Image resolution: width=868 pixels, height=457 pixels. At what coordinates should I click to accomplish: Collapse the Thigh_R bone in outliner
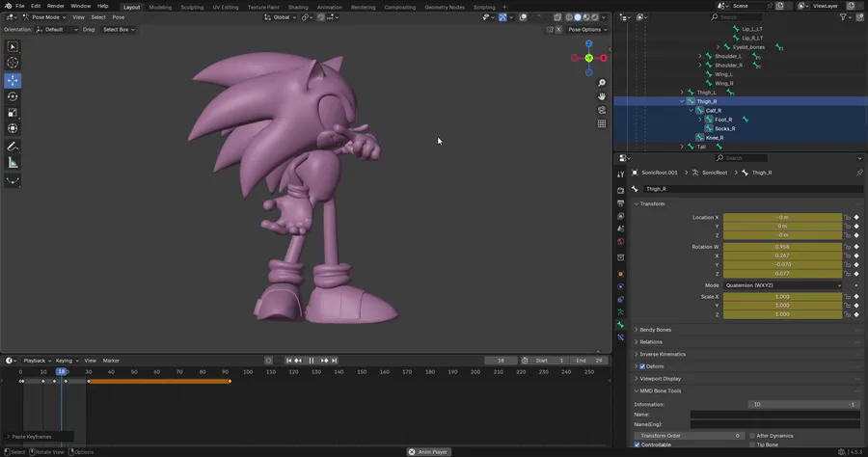click(x=683, y=101)
